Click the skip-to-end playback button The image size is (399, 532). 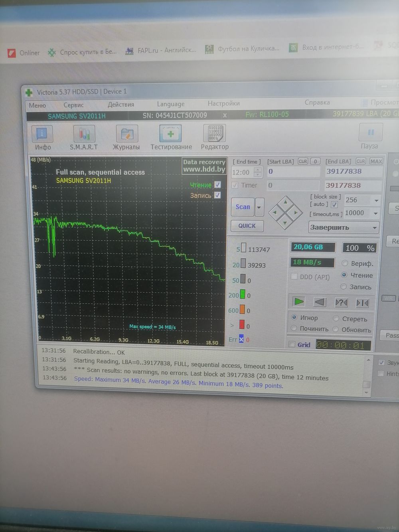[362, 303]
